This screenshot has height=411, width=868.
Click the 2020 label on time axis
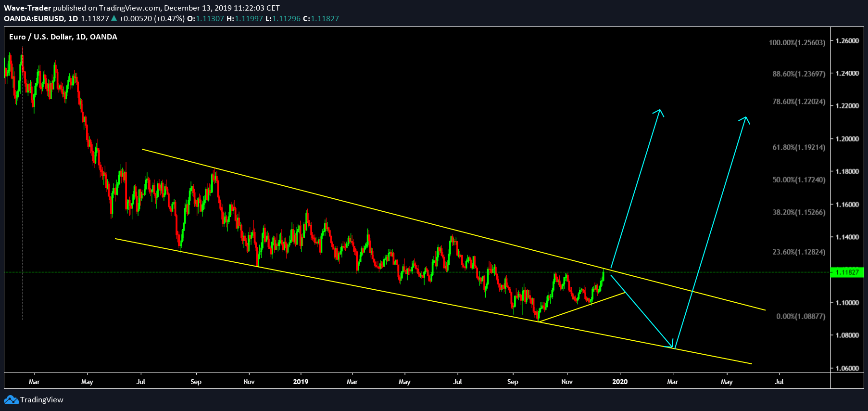tap(620, 382)
